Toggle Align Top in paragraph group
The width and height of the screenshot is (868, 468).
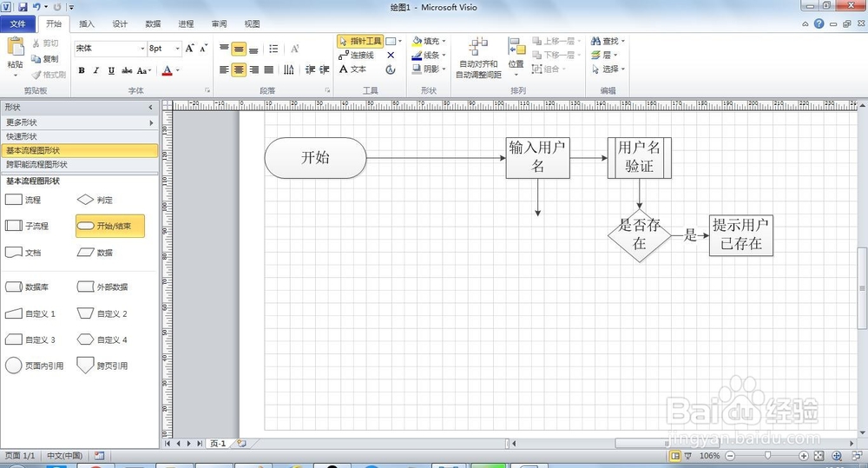[x=224, y=49]
